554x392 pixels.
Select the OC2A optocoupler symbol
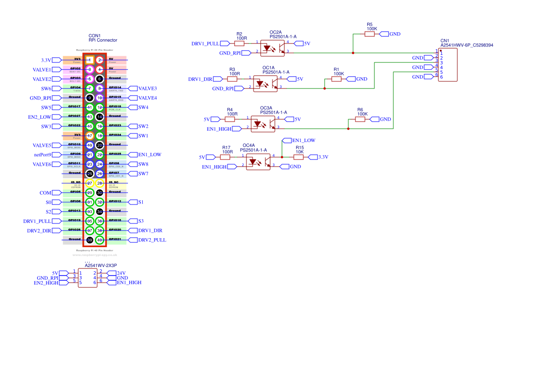click(x=272, y=48)
